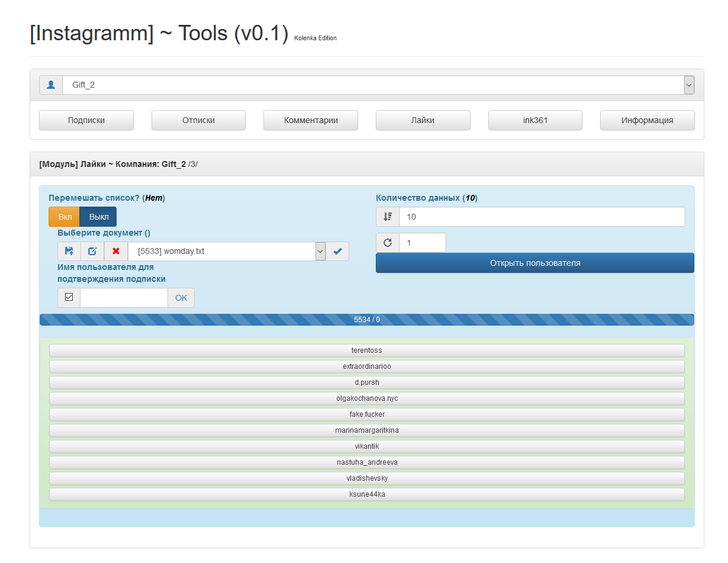Open user terentoss

click(367, 350)
